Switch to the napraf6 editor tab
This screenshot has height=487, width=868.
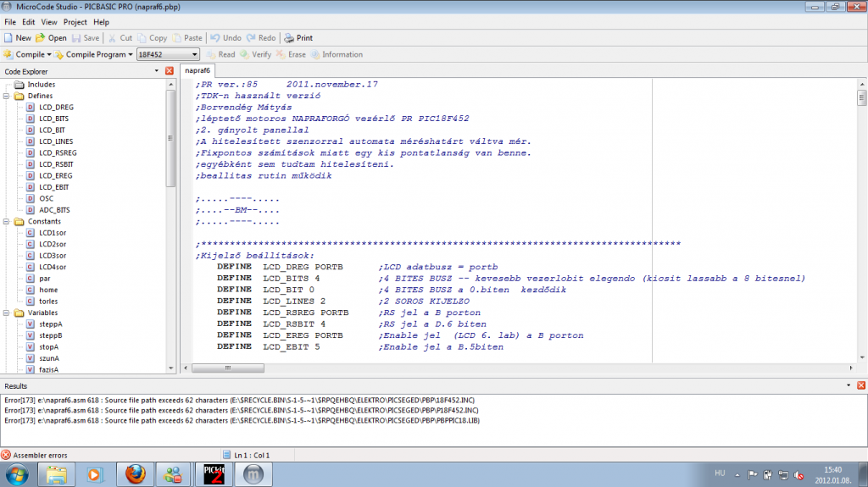(x=198, y=70)
